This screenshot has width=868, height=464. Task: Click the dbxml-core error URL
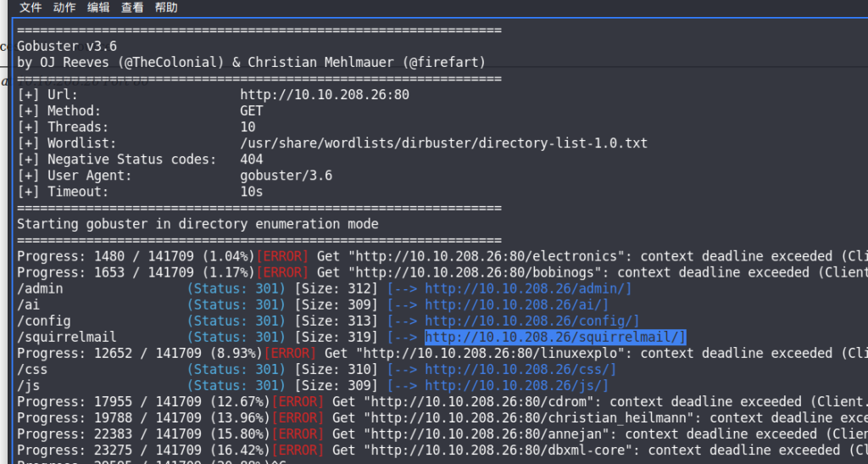click(x=502, y=450)
